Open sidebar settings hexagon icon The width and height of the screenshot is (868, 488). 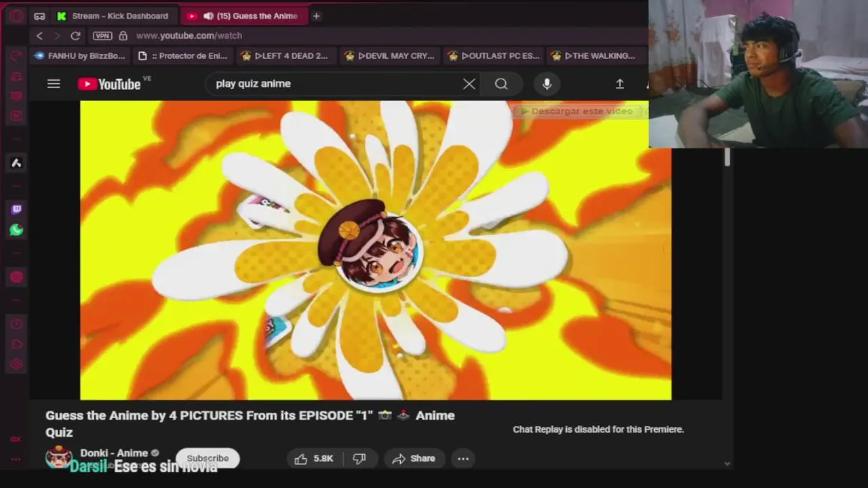[16, 364]
